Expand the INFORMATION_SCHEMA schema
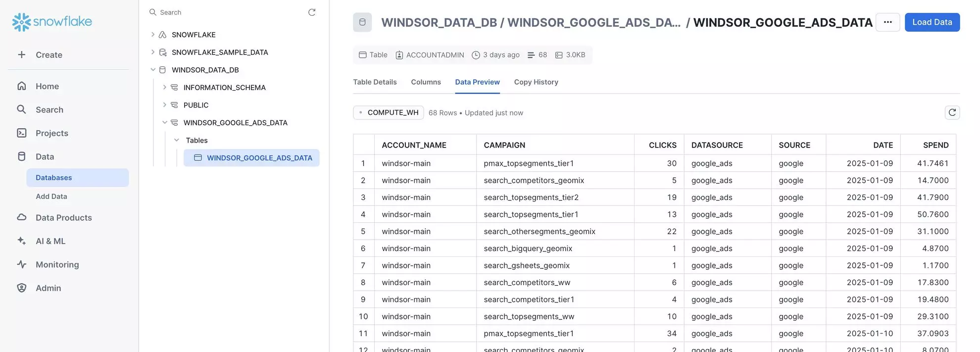The image size is (980, 352). [164, 87]
